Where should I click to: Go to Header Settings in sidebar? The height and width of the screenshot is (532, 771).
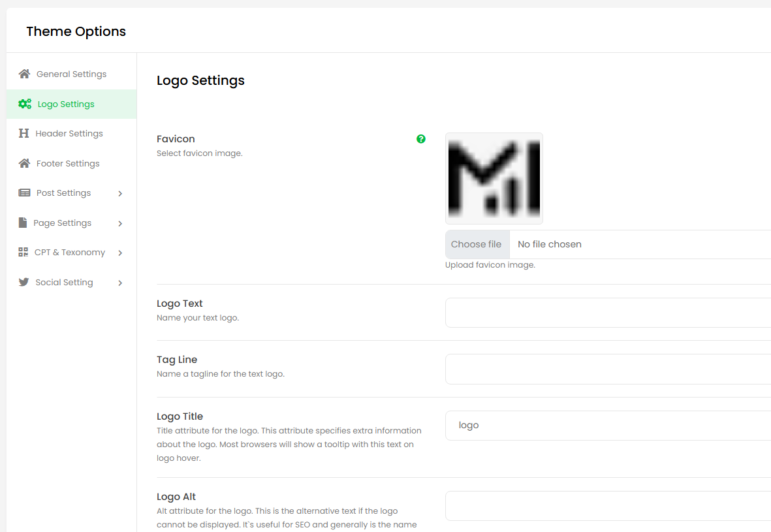tap(69, 133)
